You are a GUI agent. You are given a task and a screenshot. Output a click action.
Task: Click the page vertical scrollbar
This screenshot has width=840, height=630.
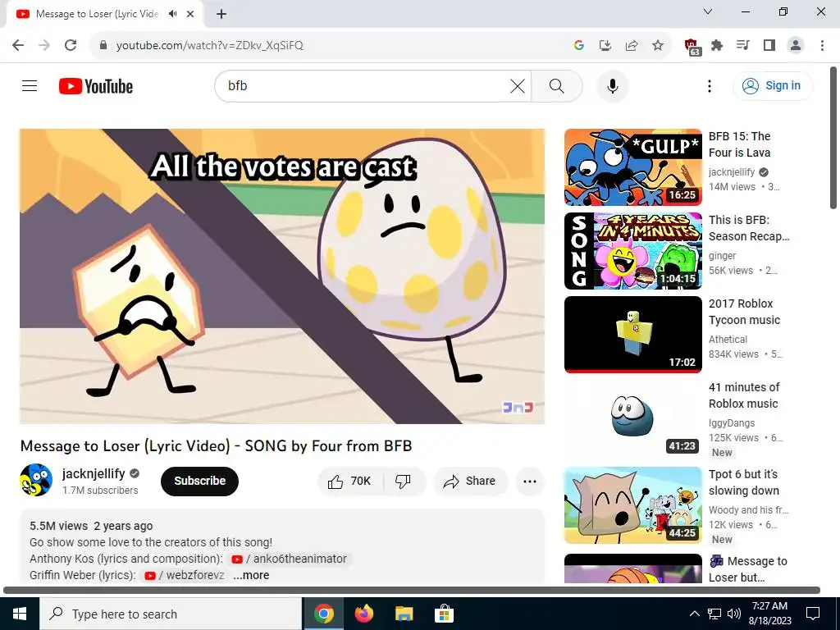tap(833, 138)
